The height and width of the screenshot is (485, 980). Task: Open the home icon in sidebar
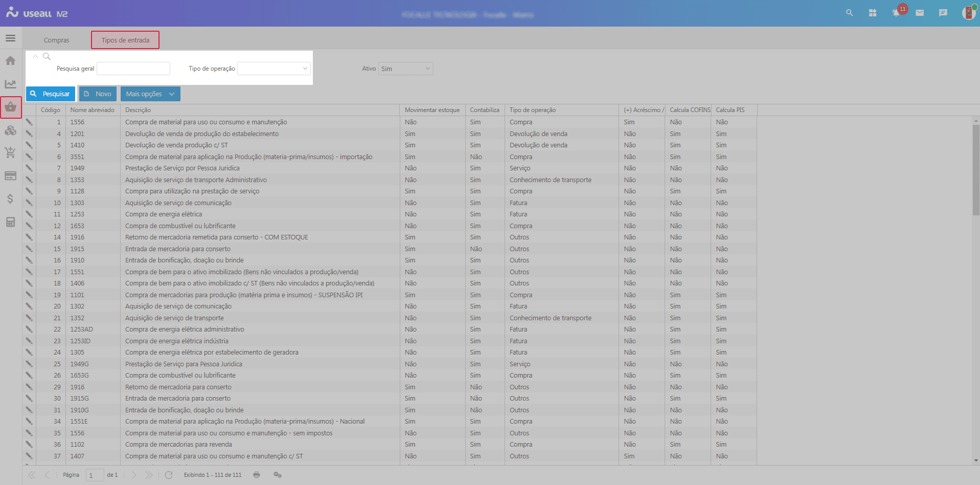click(x=10, y=61)
